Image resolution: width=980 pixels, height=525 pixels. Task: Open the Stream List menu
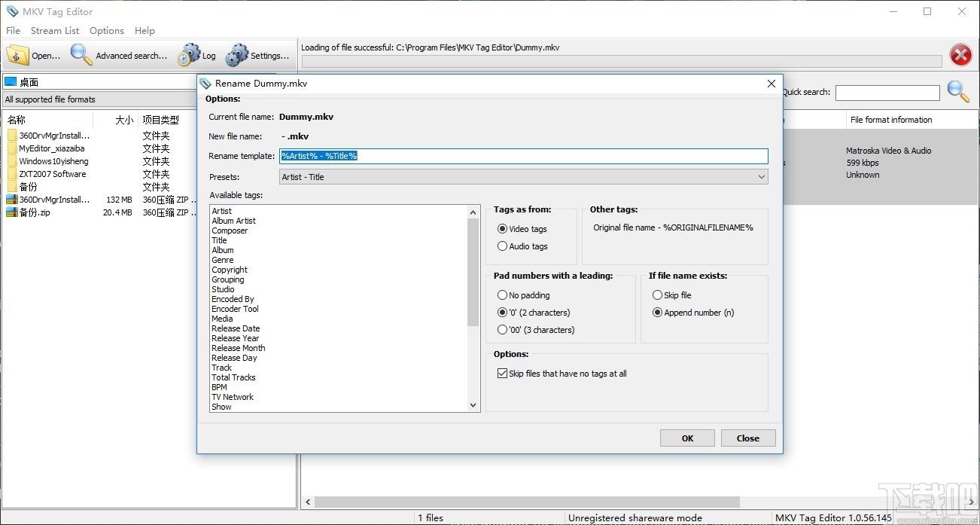[x=55, y=31]
